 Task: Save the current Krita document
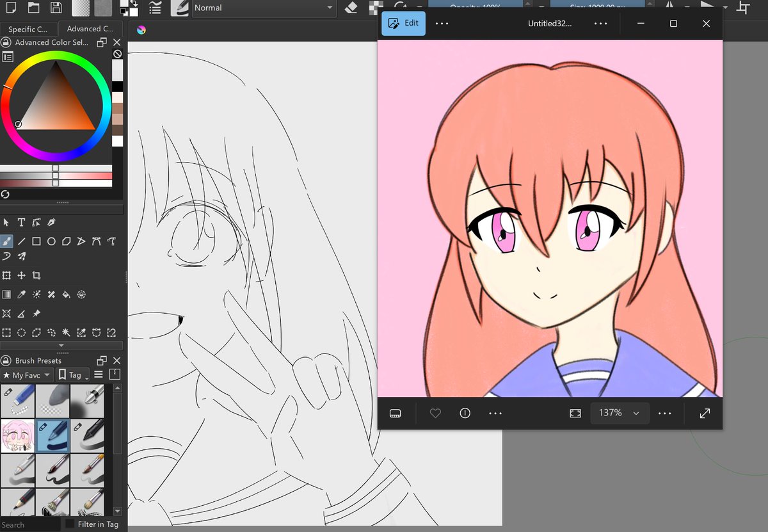click(x=56, y=8)
